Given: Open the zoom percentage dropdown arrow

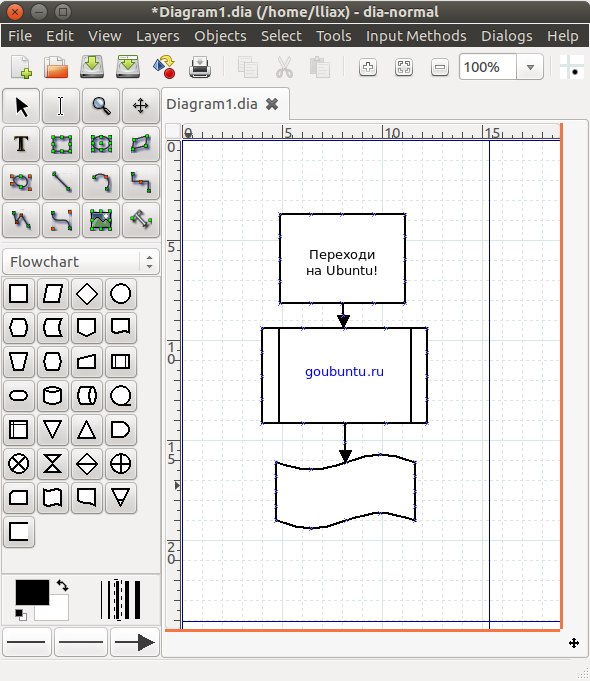Looking at the screenshot, I should point(530,67).
